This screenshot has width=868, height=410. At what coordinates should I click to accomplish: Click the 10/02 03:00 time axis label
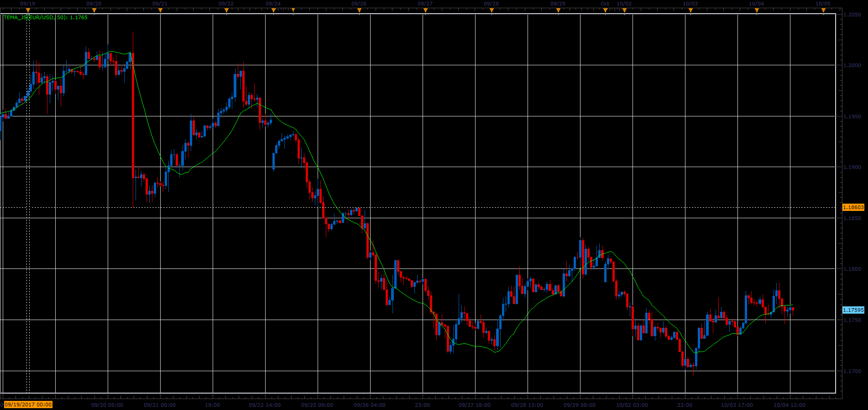(632, 405)
